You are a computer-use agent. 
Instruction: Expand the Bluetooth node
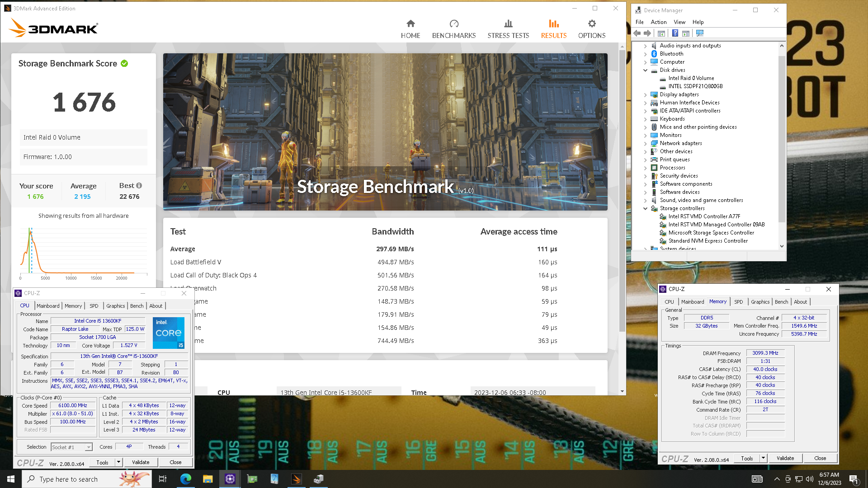point(645,54)
